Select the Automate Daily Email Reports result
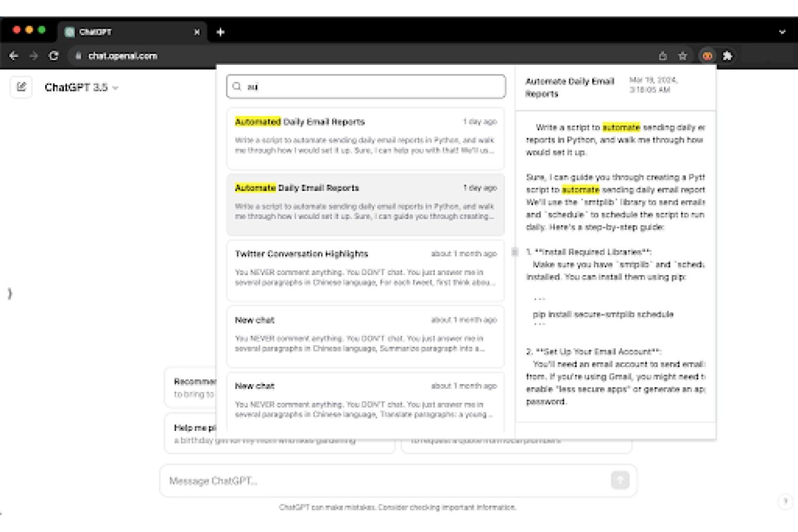Viewport: 798px width, 532px height. click(x=366, y=204)
